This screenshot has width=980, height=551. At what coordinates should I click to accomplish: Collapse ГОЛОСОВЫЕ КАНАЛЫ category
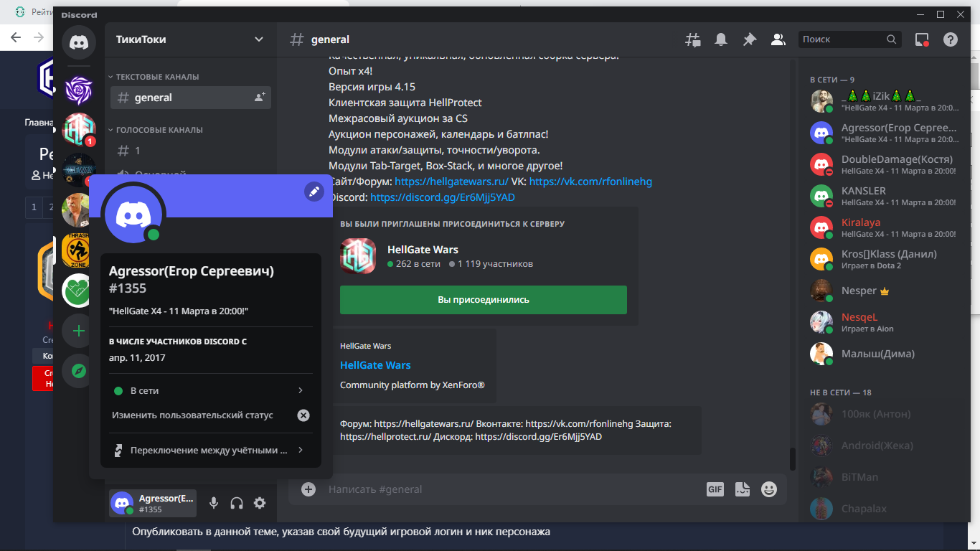[160, 130]
